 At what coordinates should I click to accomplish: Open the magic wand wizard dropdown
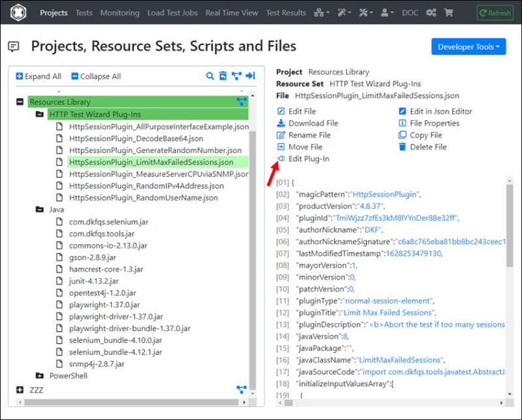344,12
